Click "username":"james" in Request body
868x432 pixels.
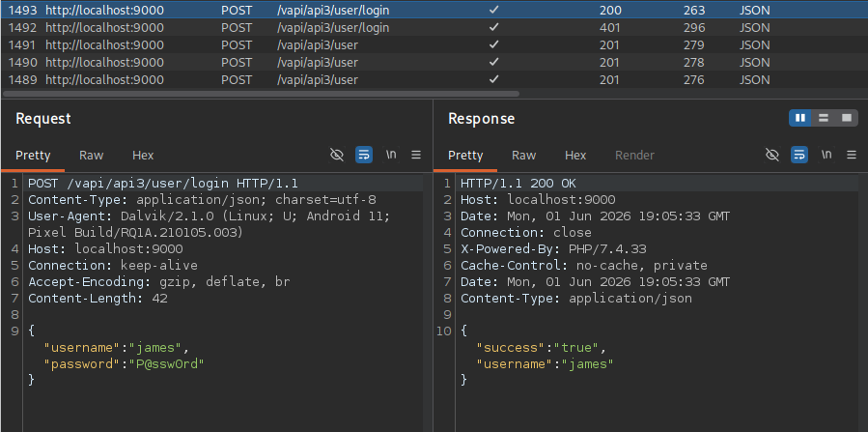tap(117, 348)
